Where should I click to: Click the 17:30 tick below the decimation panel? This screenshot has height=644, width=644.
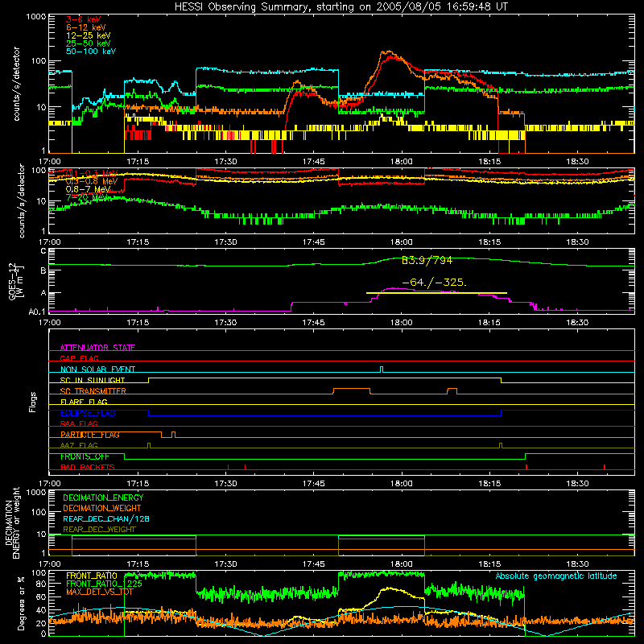point(225,563)
